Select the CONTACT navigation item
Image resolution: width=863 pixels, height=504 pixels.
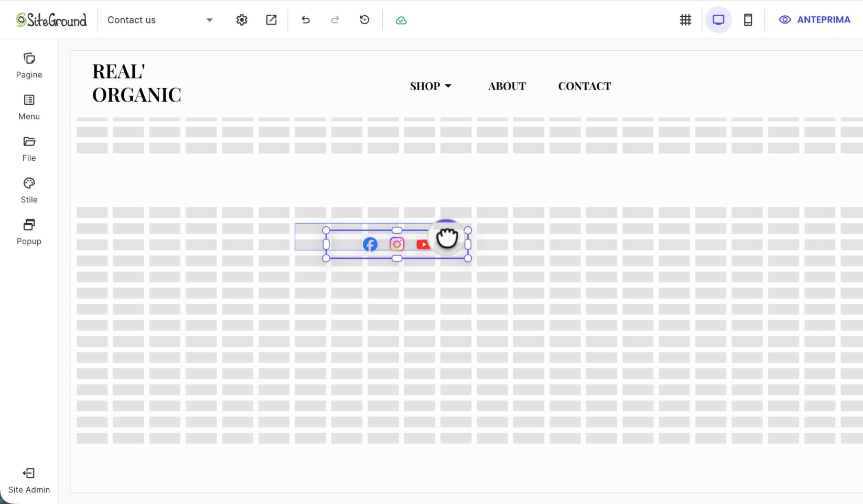[585, 86]
